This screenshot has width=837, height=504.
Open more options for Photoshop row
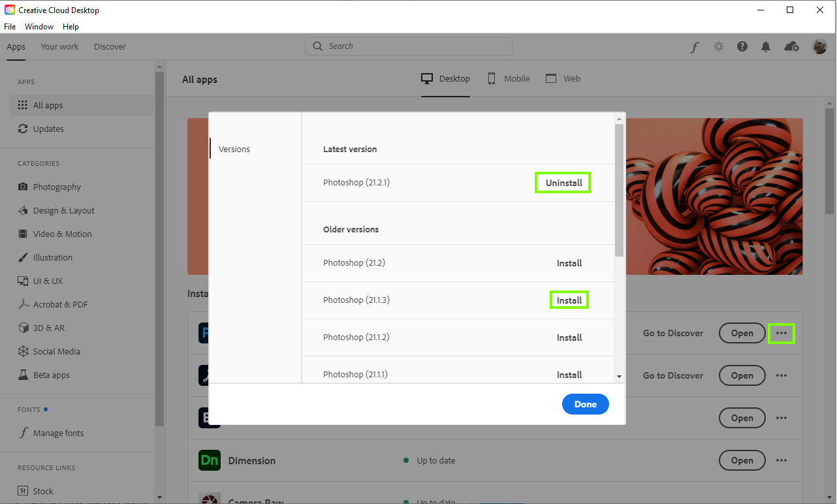782,334
